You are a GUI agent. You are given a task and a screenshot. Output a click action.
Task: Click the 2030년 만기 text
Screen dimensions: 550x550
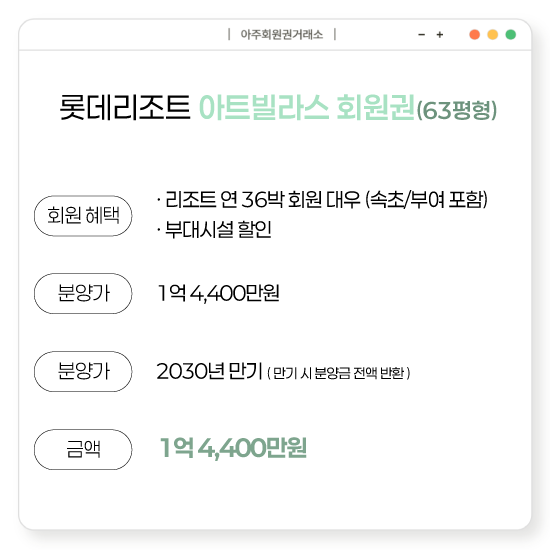pyautogui.click(x=209, y=371)
